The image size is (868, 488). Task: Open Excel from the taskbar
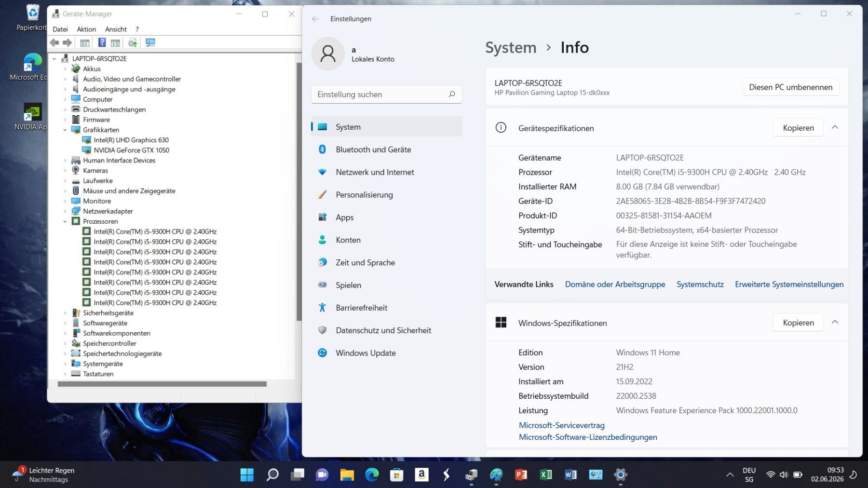pos(546,475)
